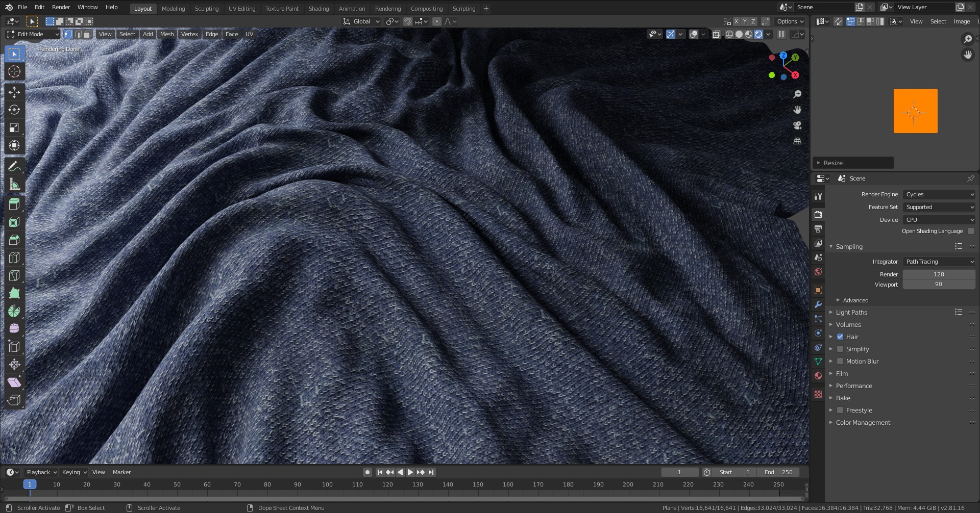Screen dimensions: 980x513
Task: Open the Device CPU dropdown
Action: tap(939, 220)
